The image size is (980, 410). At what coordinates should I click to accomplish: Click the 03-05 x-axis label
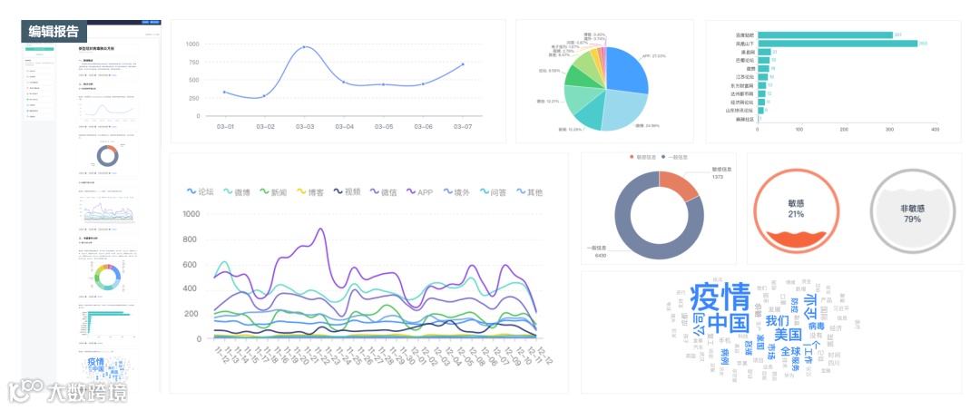click(384, 126)
